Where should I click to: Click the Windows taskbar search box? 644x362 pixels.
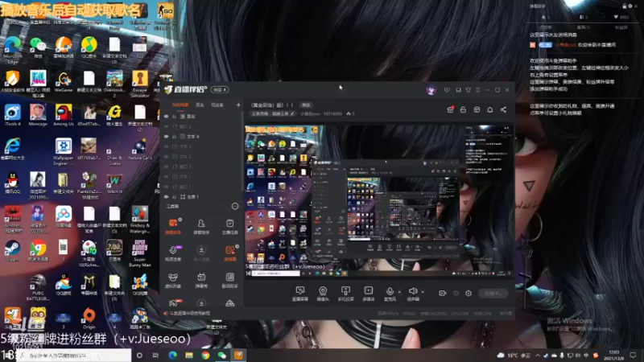coord(74,355)
